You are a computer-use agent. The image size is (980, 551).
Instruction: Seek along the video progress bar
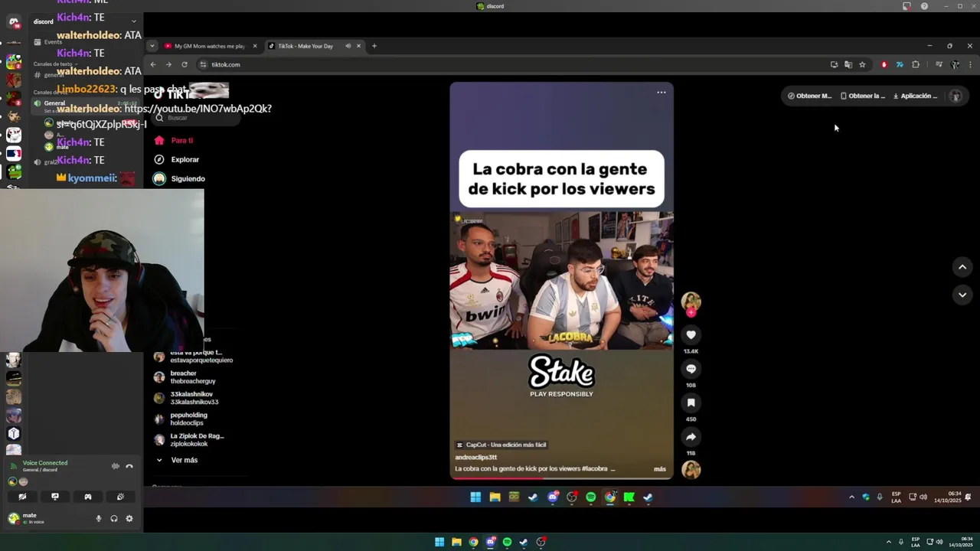click(562, 478)
